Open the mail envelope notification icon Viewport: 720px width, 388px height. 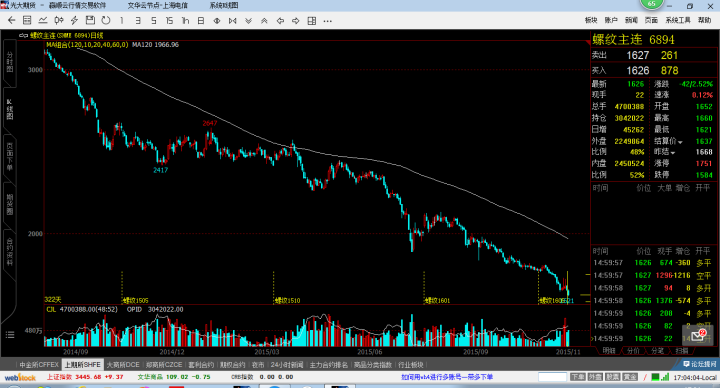[x=697, y=335]
